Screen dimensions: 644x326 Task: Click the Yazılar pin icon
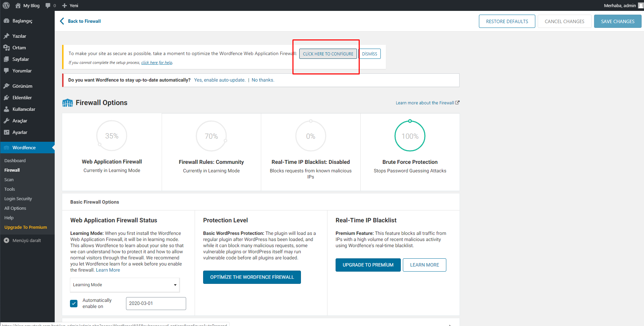[6, 36]
